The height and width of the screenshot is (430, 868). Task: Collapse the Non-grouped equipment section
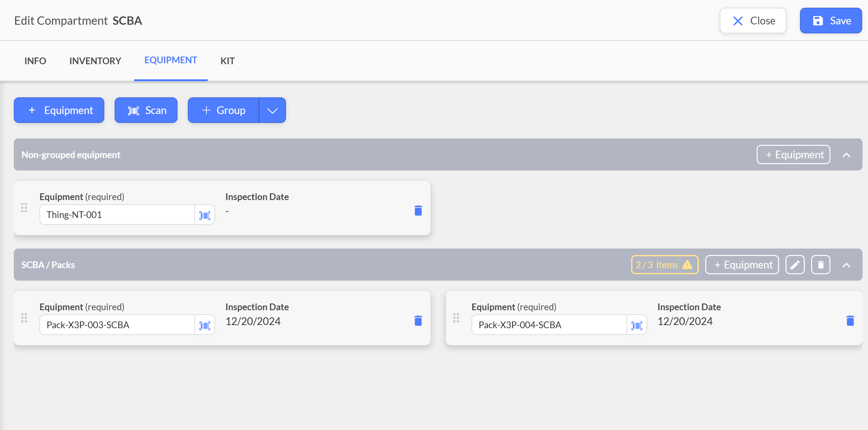coord(846,155)
